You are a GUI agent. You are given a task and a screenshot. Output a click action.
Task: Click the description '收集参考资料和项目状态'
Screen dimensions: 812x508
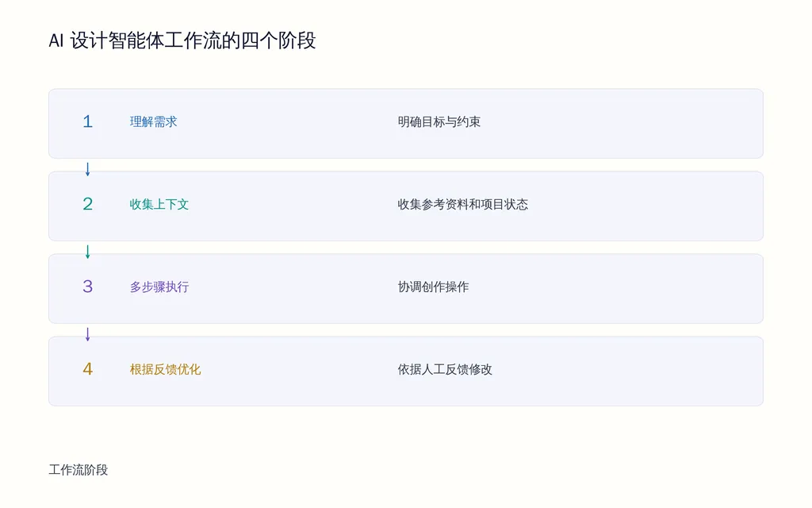click(x=463, y=204)
